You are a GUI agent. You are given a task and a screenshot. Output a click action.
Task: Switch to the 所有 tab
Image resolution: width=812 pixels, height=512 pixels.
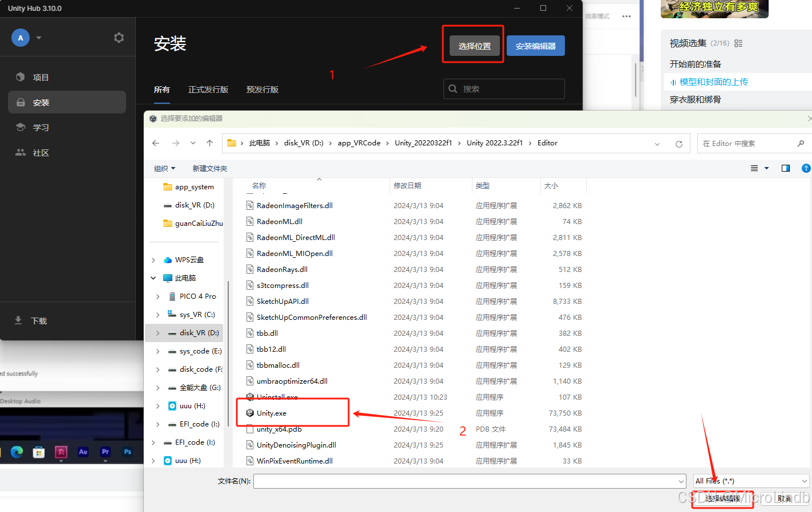click(x=162, y=90)
